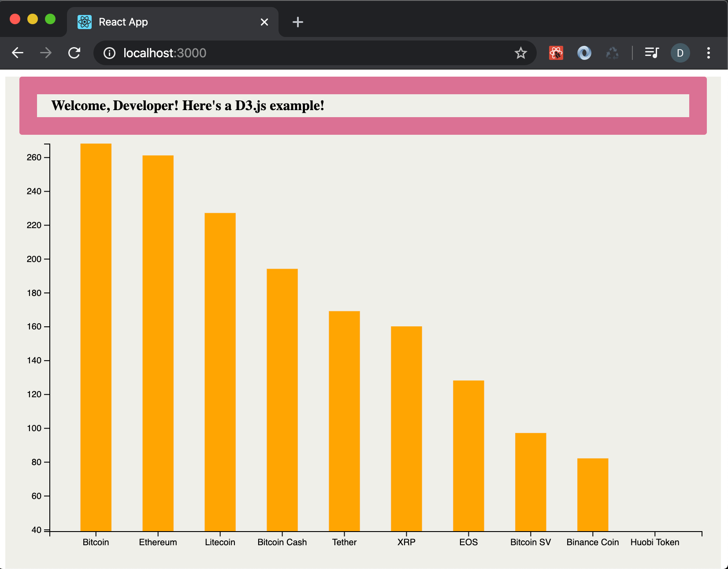Click the Litecoin bar in the chart
The width and height of the screenshot is (728, 569).
click(220, 372)
